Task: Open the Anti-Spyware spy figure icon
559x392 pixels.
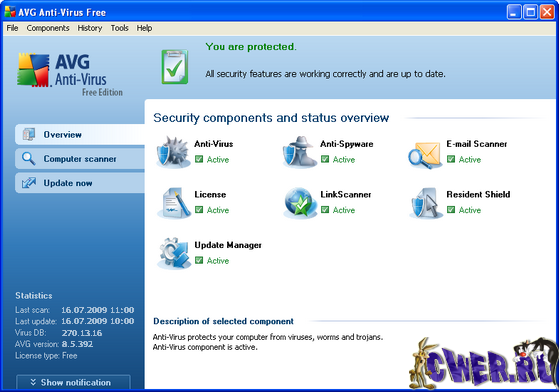Action: pyautogui.click(x=299, y=152)
